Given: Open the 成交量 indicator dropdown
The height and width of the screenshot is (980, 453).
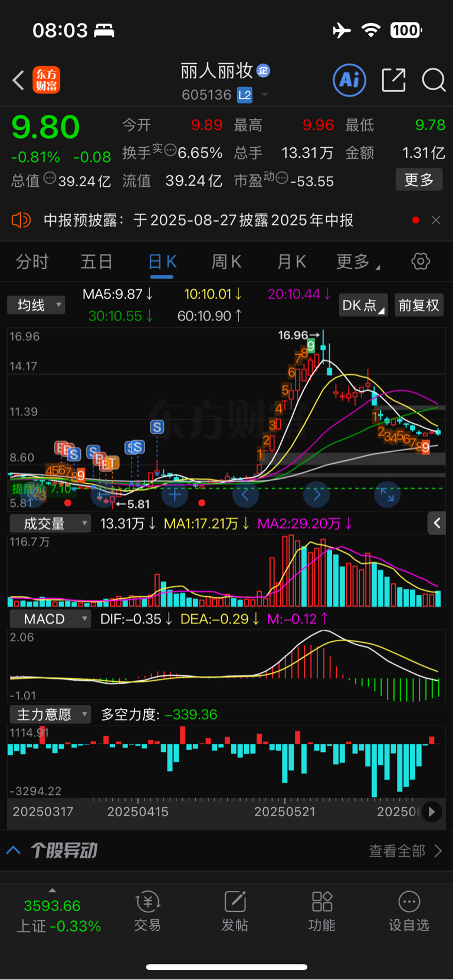Looking at the screenshot, I should coord(50,523).
